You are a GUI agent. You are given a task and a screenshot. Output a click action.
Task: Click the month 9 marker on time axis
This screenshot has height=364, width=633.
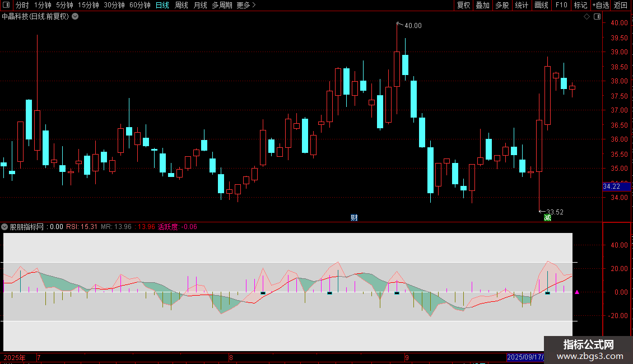[407, 357]
